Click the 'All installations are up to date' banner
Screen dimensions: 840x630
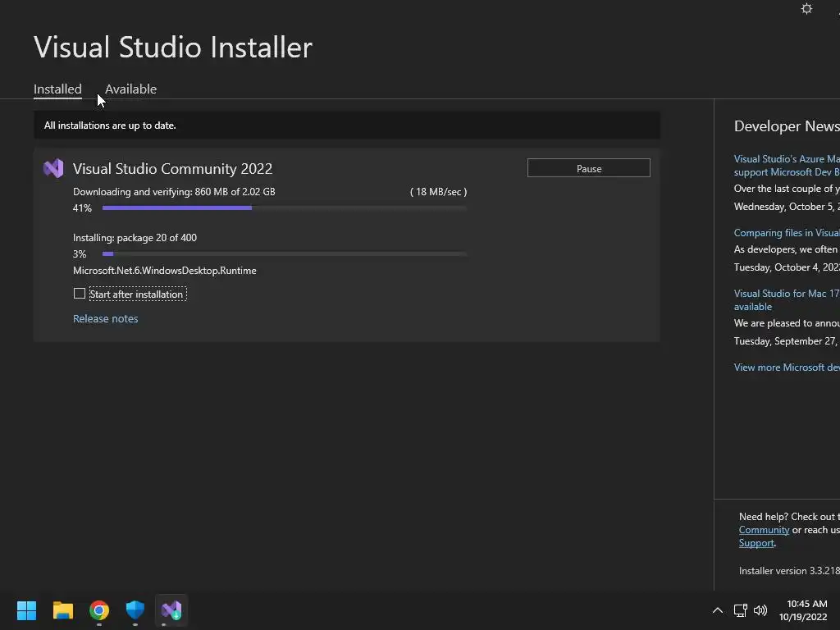click(347, 126)
